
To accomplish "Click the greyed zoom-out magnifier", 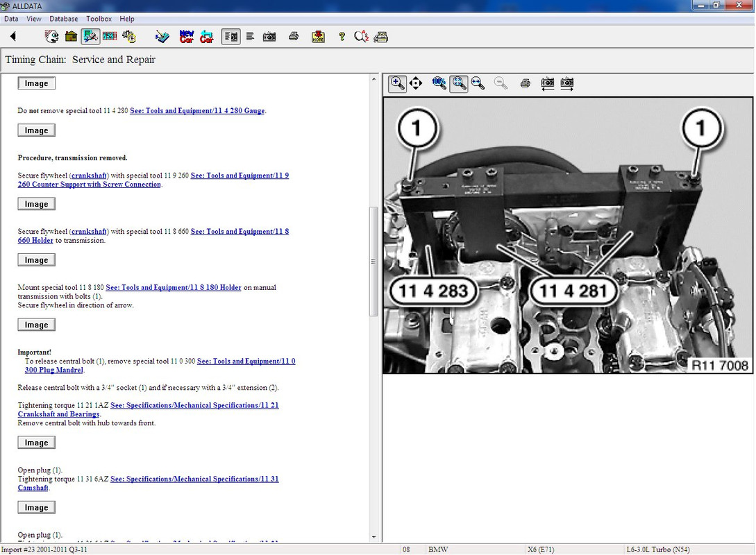I will tap(501, 83).
